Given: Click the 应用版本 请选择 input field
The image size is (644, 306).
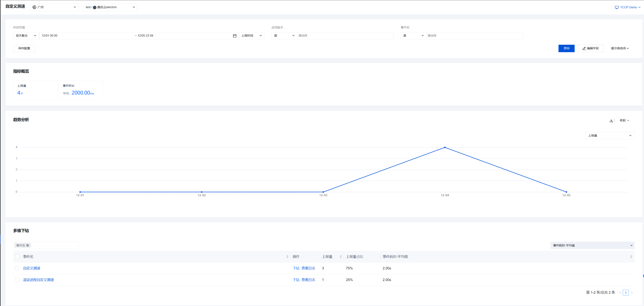Looking at the screenshot, I should click(345, 36).
